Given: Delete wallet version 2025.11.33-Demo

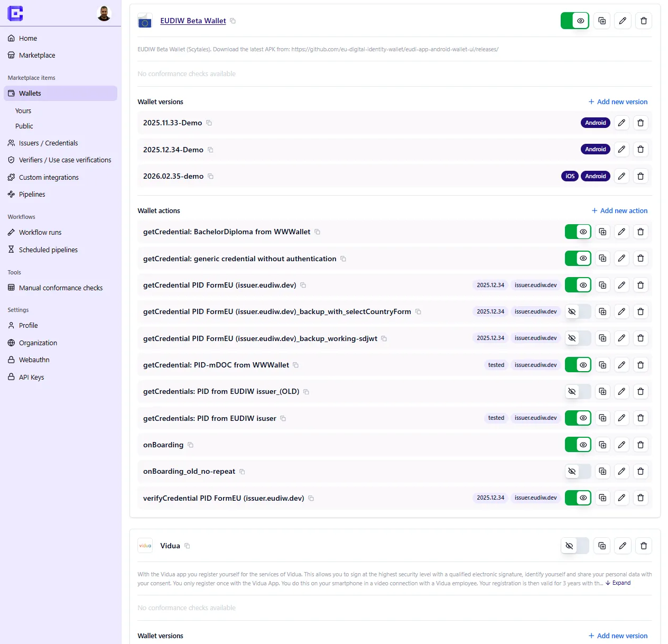Looking at the screenshot, I should (x=641, y=123).
